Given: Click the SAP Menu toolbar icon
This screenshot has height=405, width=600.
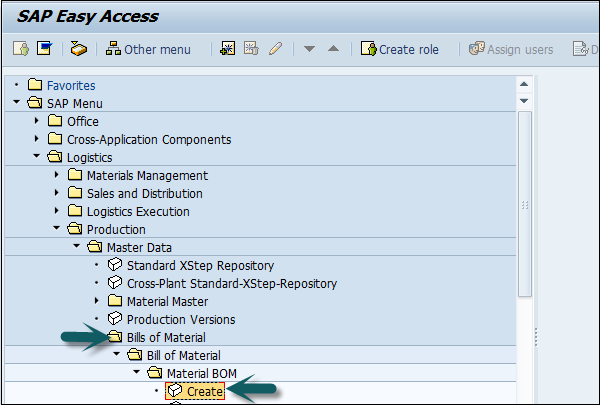Looking at the screenshot, I should tap(44, 49).
